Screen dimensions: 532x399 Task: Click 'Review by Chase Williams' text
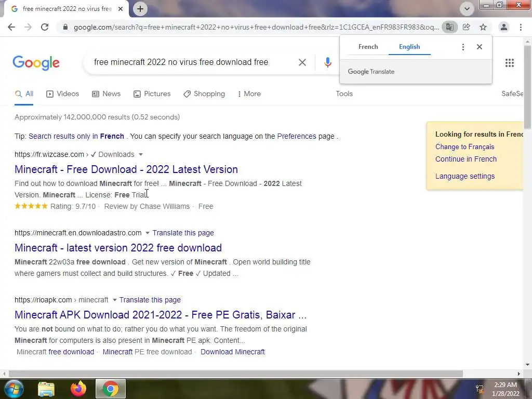(147, 207)
